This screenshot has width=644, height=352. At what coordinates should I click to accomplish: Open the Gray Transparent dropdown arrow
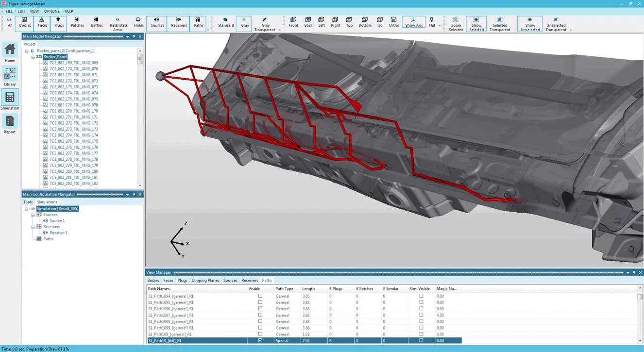point(279,30)
